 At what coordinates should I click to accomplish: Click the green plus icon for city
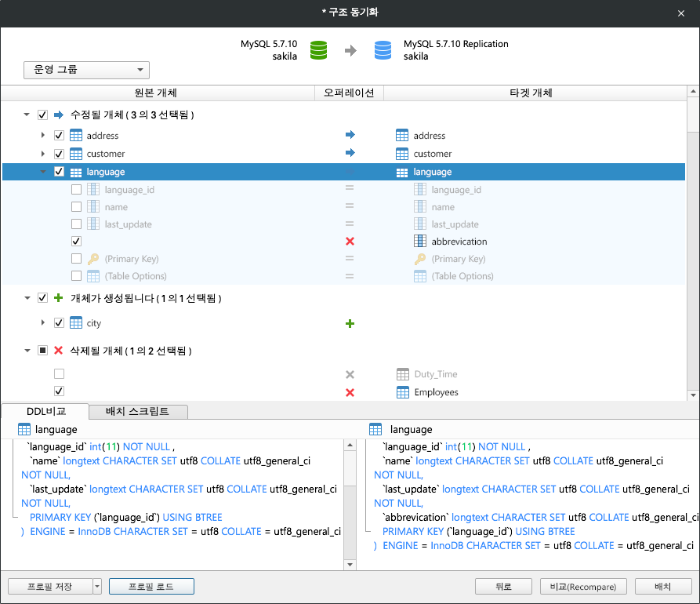click(349, 322)
